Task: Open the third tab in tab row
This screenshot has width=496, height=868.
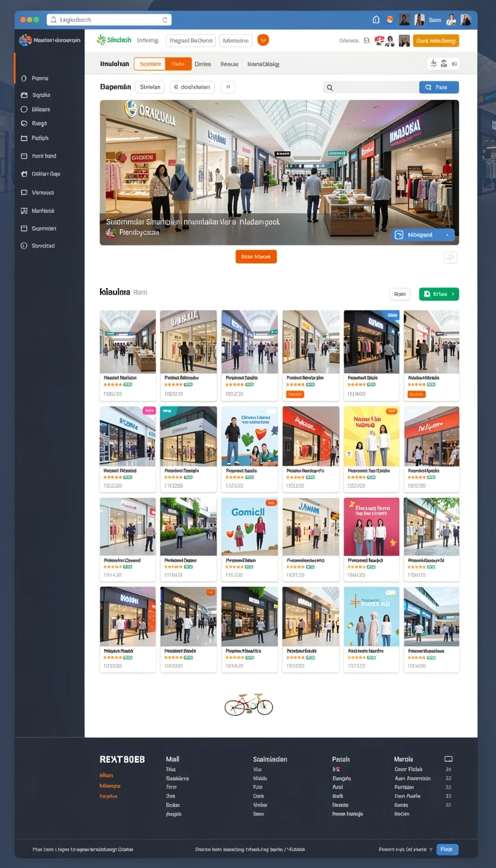Action: (203, 64)
